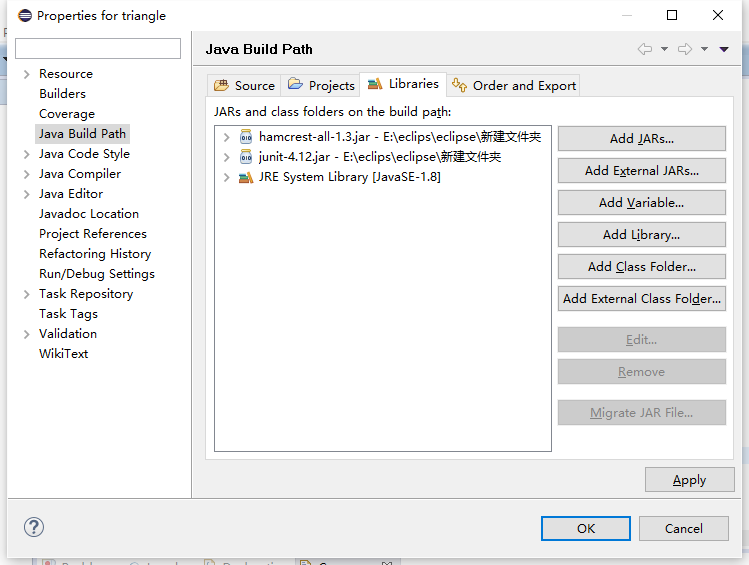This screenshot has height=565, width=749.
Task: Expand the hamcrest-all-1.3.jar entry
Action: click(227, 138)
